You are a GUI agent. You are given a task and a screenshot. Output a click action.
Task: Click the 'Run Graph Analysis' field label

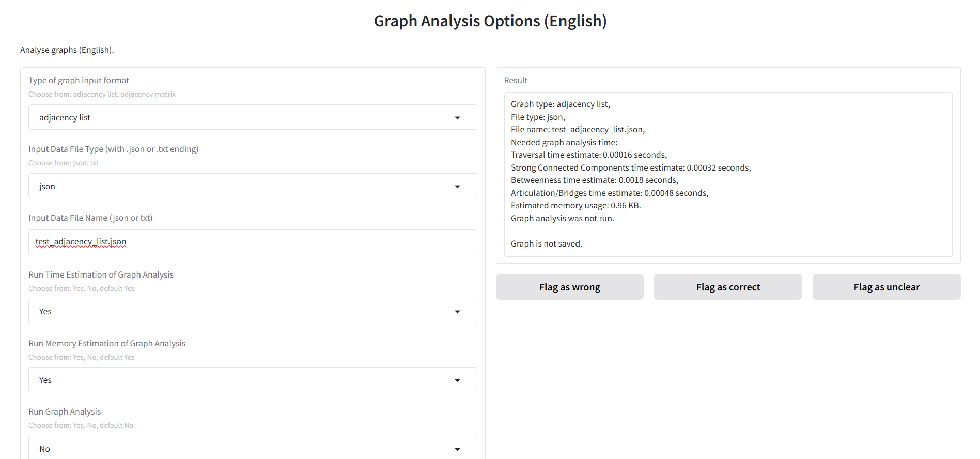(65, 411)
